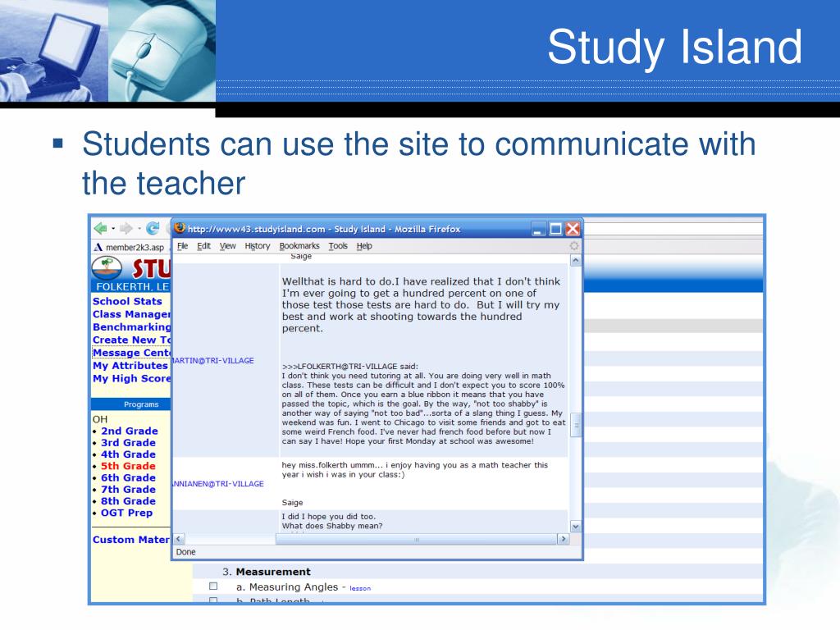Open School Stats link
This screenshot has width=840, height=630.
click(127, 301)
